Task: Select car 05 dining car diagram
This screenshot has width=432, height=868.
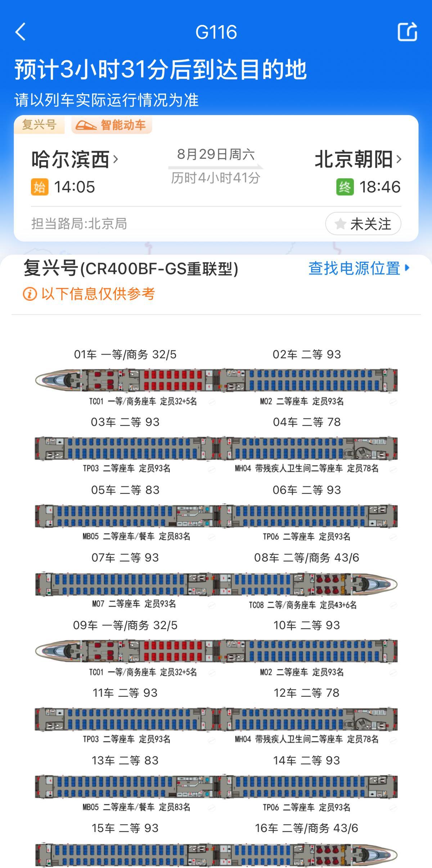Action: pos(125,516)
